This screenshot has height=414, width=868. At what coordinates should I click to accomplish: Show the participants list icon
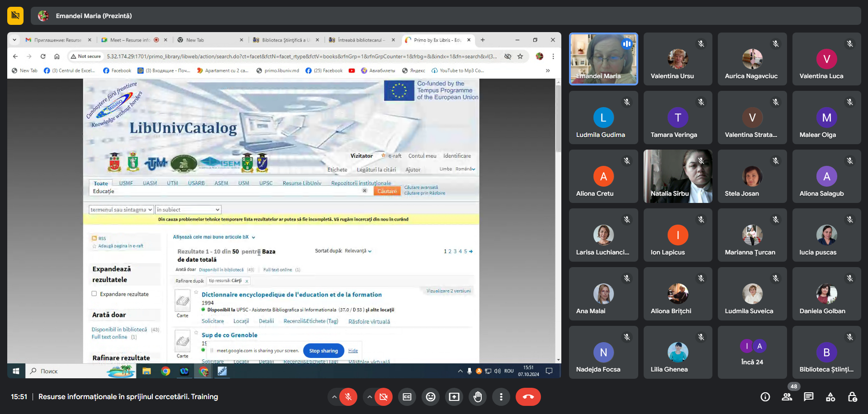click(787, 397)
